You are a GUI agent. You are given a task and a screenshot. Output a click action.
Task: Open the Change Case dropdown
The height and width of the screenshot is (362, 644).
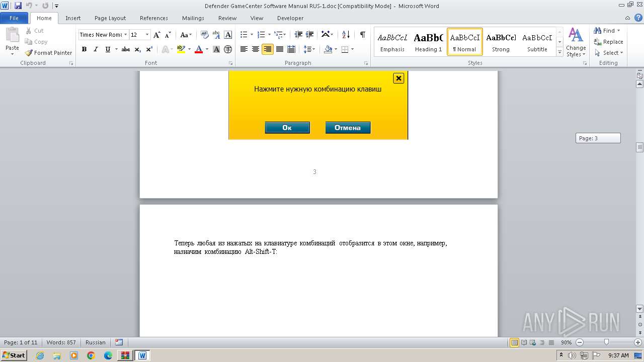[186, 35]
